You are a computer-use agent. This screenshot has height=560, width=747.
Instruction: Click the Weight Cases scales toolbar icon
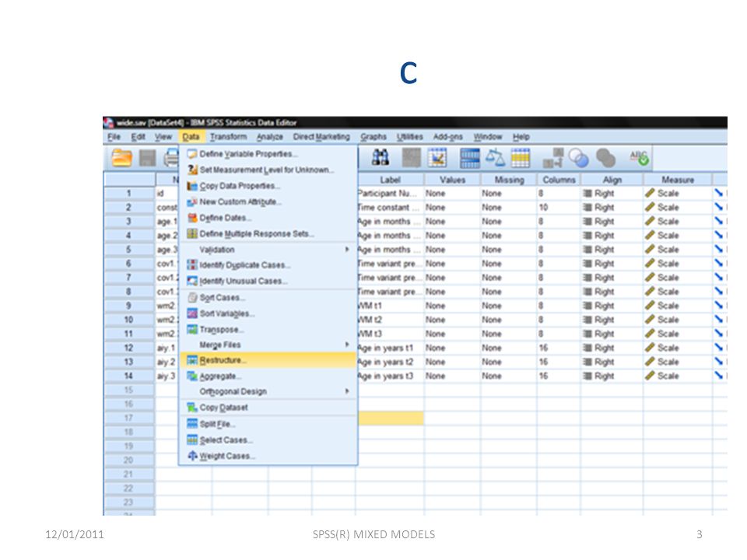click(495, 158)
